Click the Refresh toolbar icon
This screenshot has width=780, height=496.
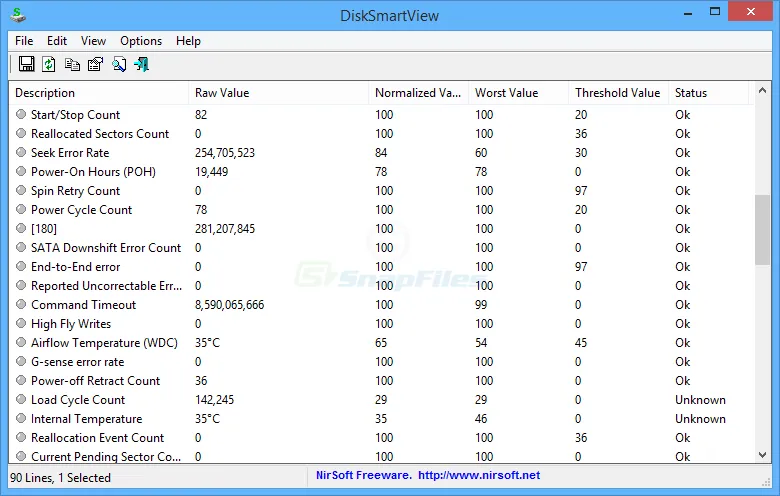pos(49,64)
